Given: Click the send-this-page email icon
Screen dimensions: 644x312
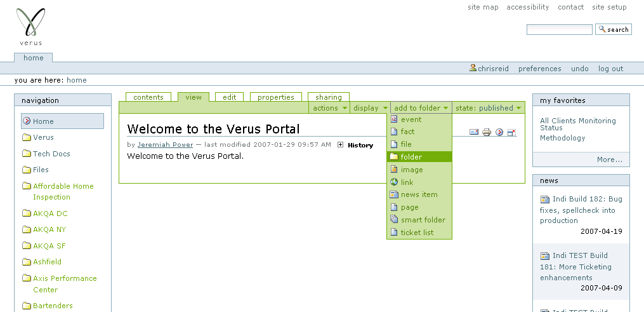Looking at the screenshot, I should pyautogui.click(x=473, y=132).
